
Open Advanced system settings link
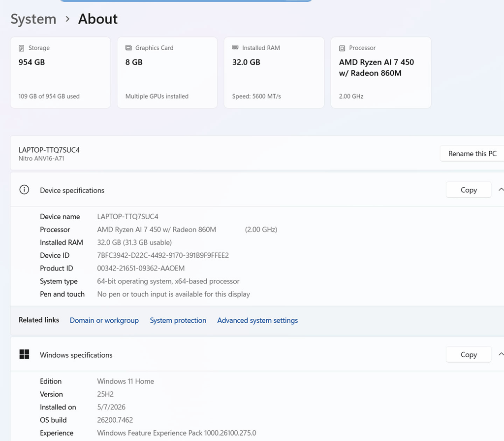point(257,320)
